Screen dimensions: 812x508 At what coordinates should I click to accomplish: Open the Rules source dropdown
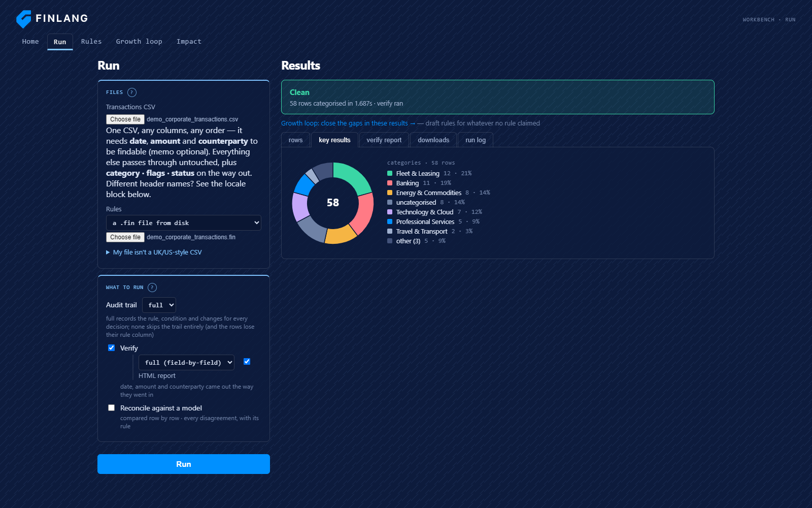pos(184,223)
